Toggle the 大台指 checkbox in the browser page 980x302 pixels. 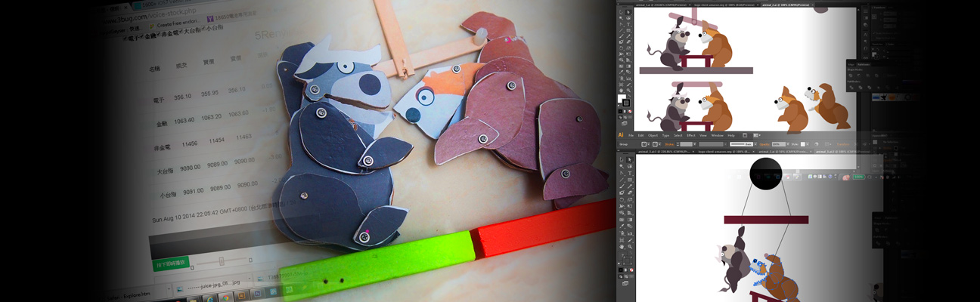tap(181, 32)
